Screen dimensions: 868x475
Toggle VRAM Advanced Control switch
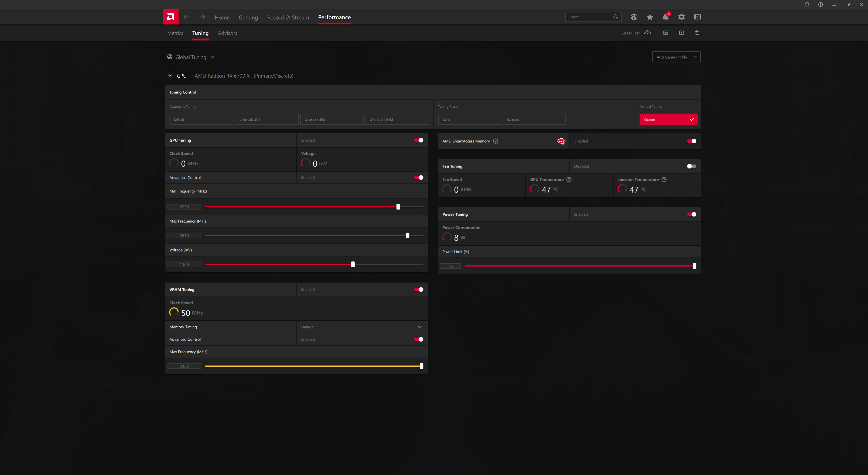(418, 339)
